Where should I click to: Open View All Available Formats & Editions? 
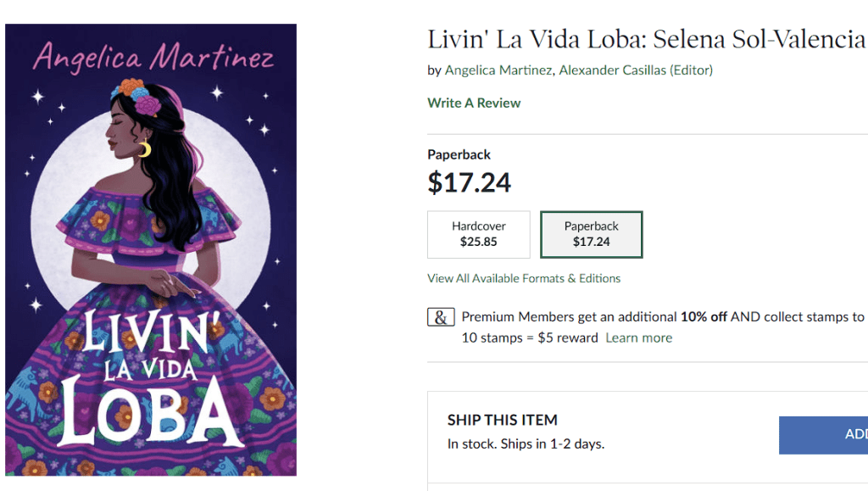[x=521, y=277]
